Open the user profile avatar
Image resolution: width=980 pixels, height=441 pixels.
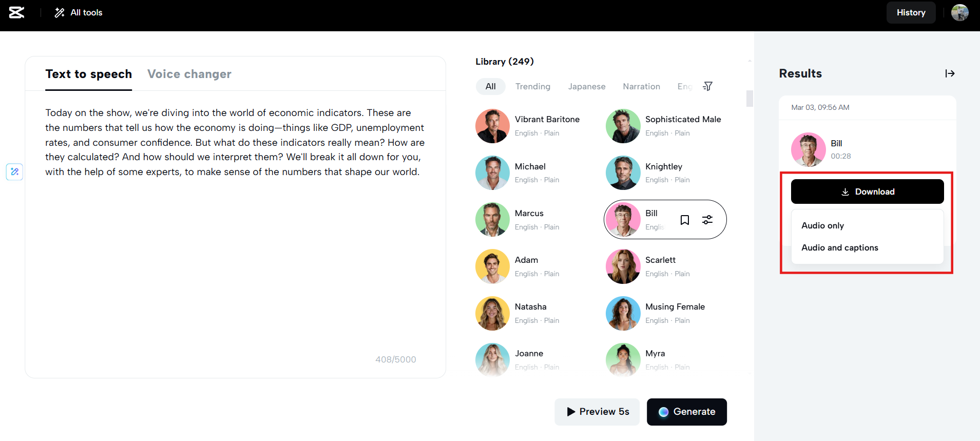pos(959,12)
